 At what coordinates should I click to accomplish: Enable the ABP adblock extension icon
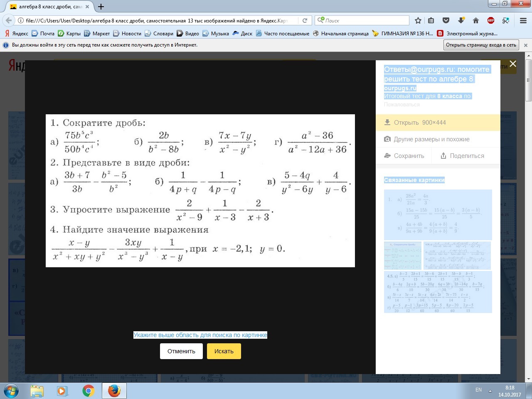[491, 20]
